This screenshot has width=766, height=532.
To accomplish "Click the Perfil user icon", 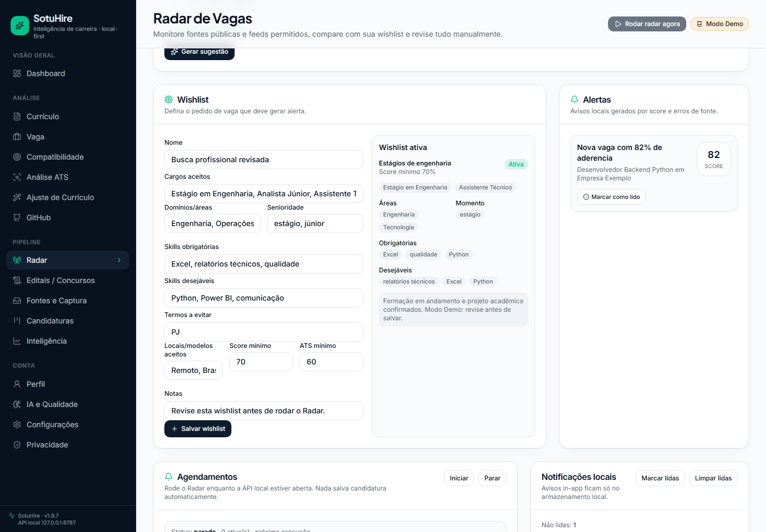I will 17,384.
